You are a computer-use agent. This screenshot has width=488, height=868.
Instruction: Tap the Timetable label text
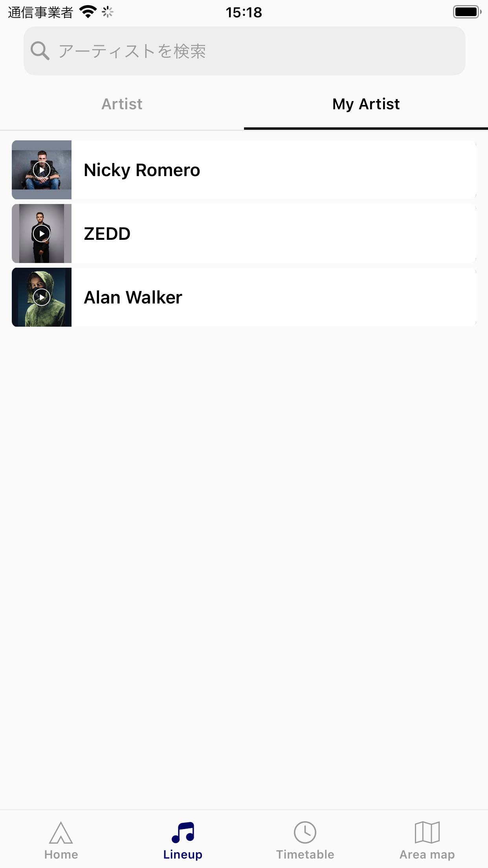305,855
